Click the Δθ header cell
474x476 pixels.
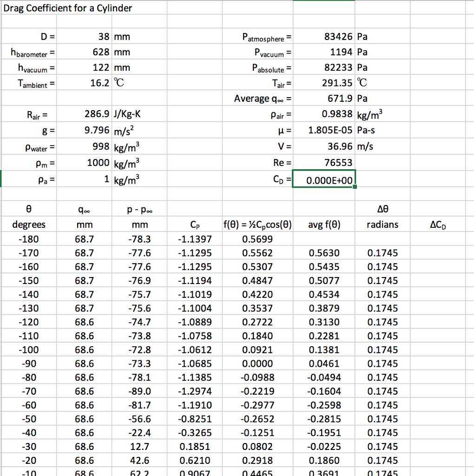coord(382,209)
